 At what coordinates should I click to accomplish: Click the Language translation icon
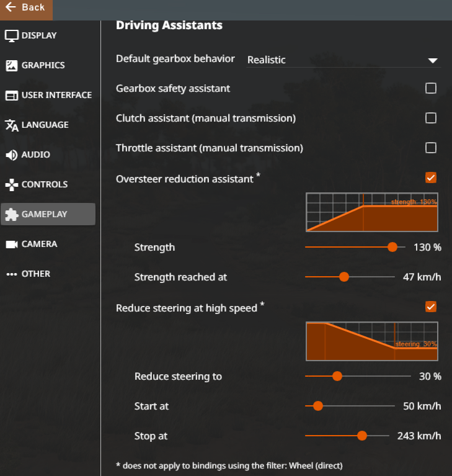click(x=12, y=125)
